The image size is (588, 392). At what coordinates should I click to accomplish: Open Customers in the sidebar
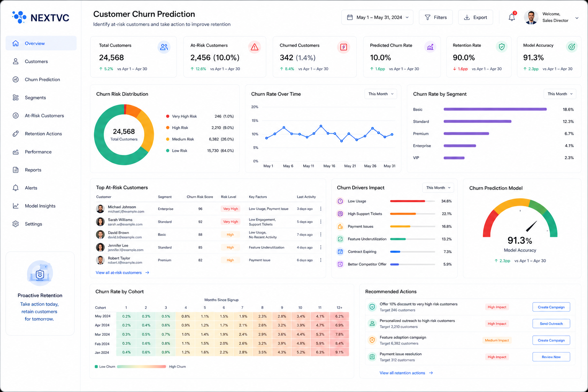(41, 61)
